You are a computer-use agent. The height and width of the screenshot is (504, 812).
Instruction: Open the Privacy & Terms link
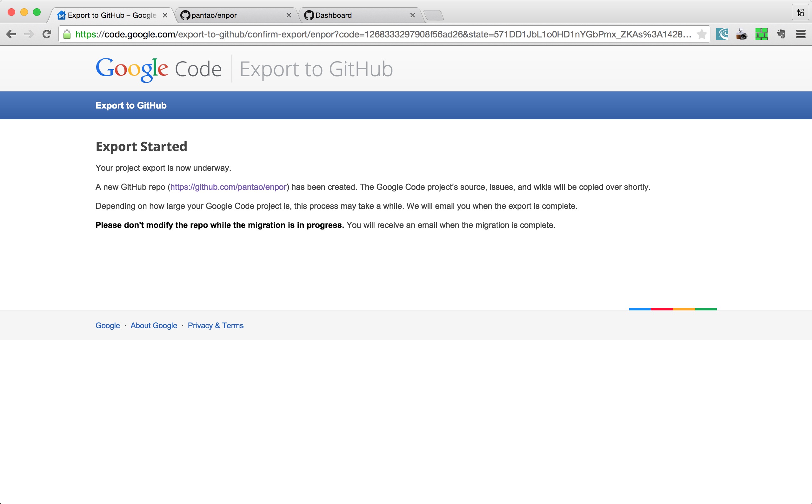coord(215,326)
